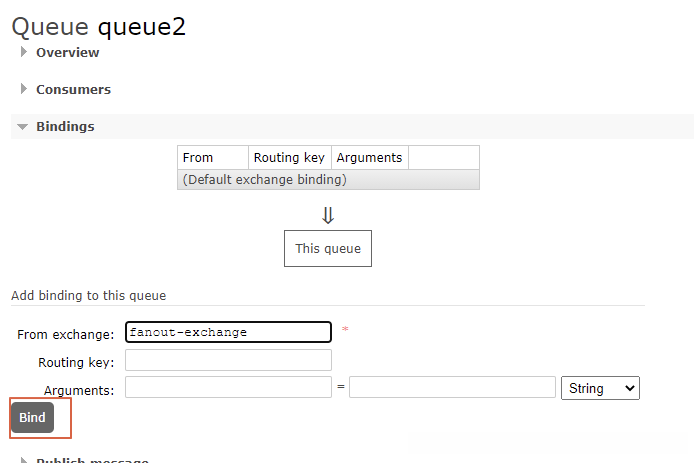
Task: Click the Arguments value field after equals sign
Action: pyautogui.click(x=452, y=388)
